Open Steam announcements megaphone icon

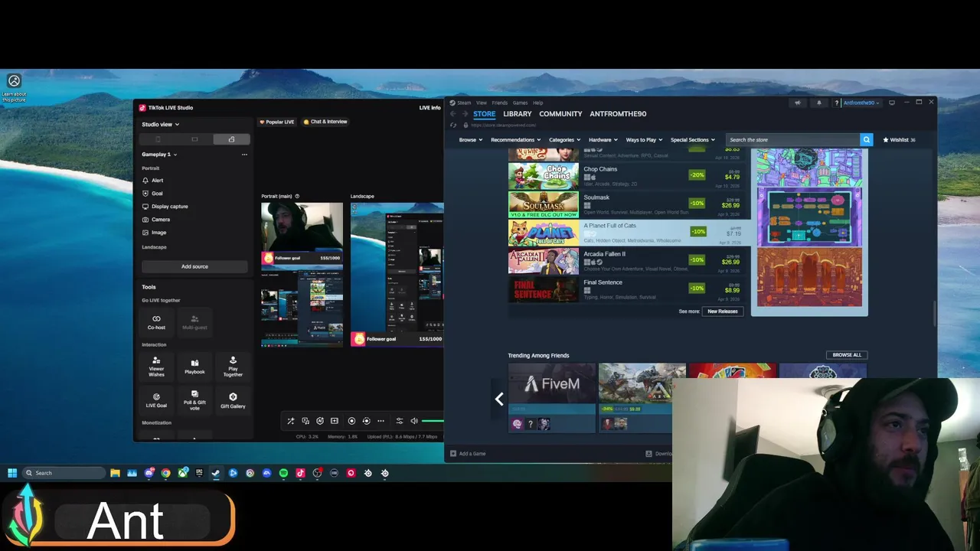[797, 103]
